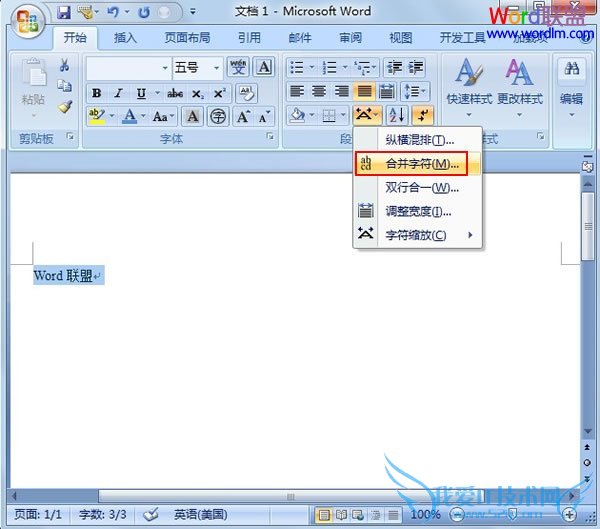This screenshot has width=600, height=529.
Task: Cut selection with scissors icon
Action: pyautogui.click(x=65, y=65)
